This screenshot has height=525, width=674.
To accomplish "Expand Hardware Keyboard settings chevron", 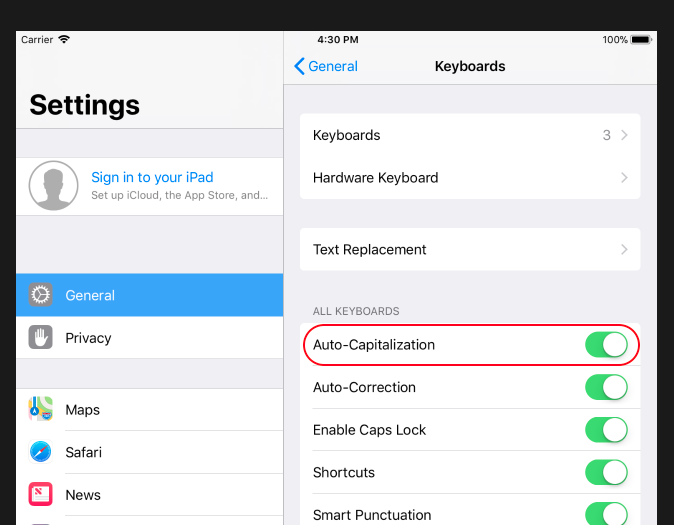I will coord(624,178).
